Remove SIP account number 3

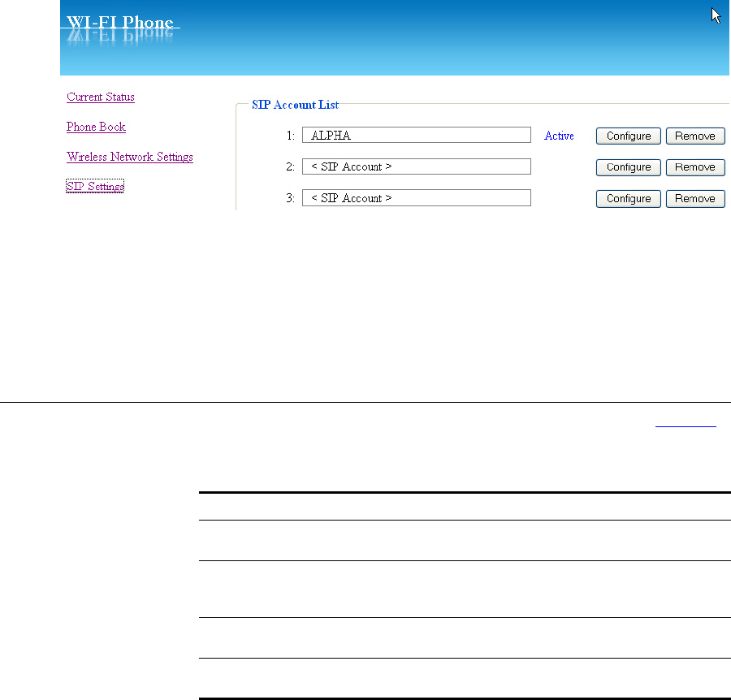[695, 198]
